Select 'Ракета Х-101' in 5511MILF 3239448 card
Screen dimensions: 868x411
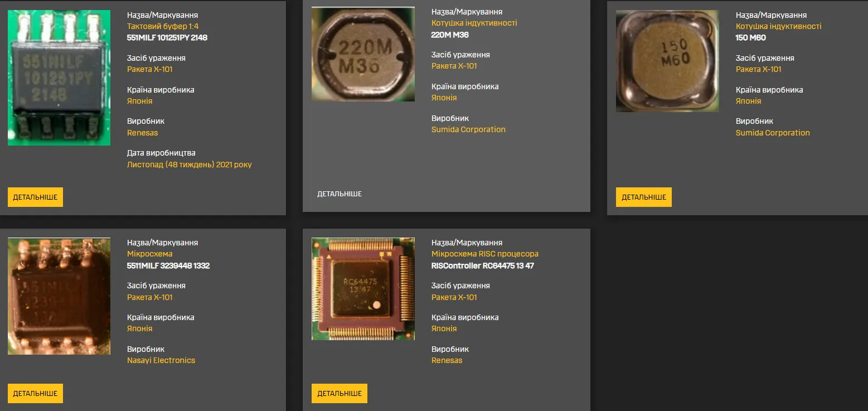[150, 297]
